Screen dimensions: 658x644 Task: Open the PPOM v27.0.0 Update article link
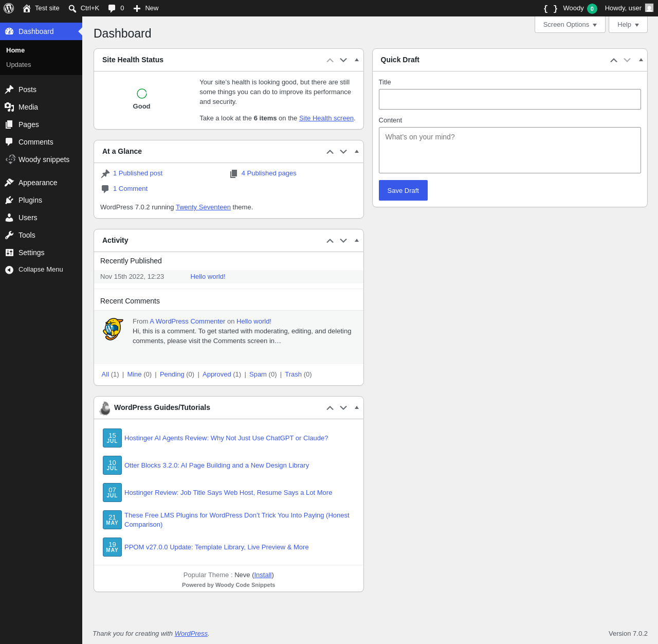tap(216, 547)
